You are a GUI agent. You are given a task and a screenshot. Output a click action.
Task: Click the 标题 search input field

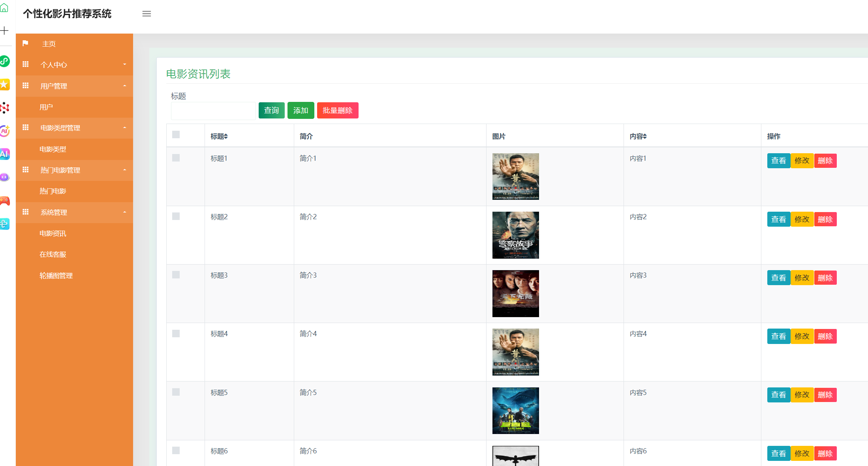pyautogui.click(x=213, y=111)
